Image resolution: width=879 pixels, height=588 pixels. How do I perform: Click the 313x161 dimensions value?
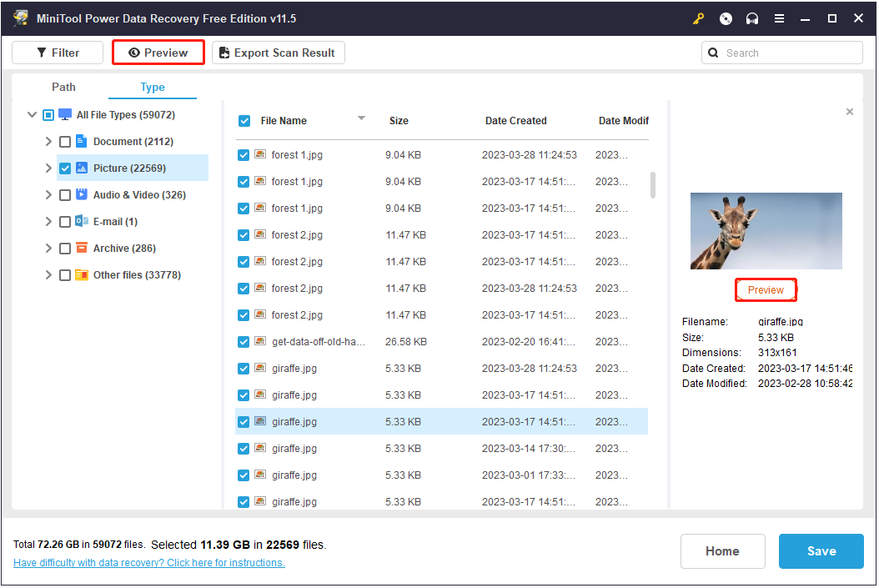pos(777,353)
